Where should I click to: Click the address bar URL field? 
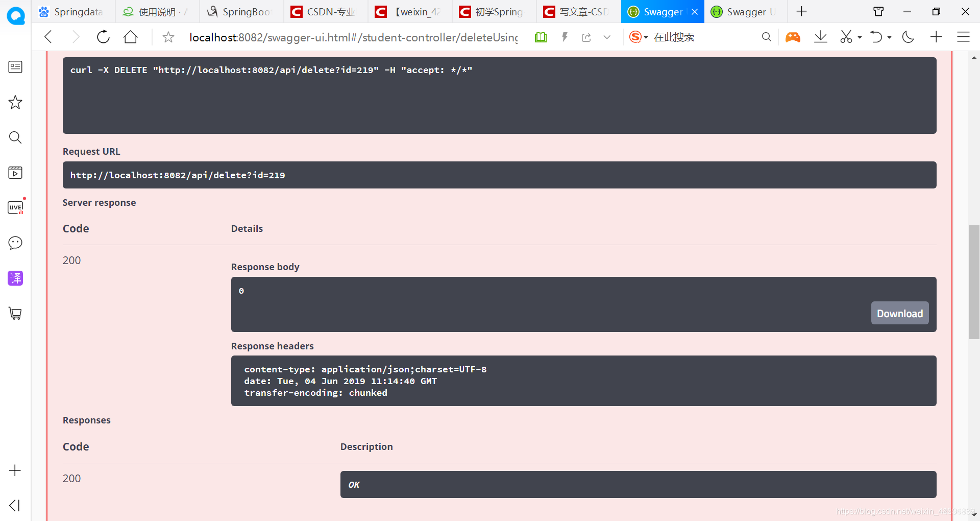[353, 37]
